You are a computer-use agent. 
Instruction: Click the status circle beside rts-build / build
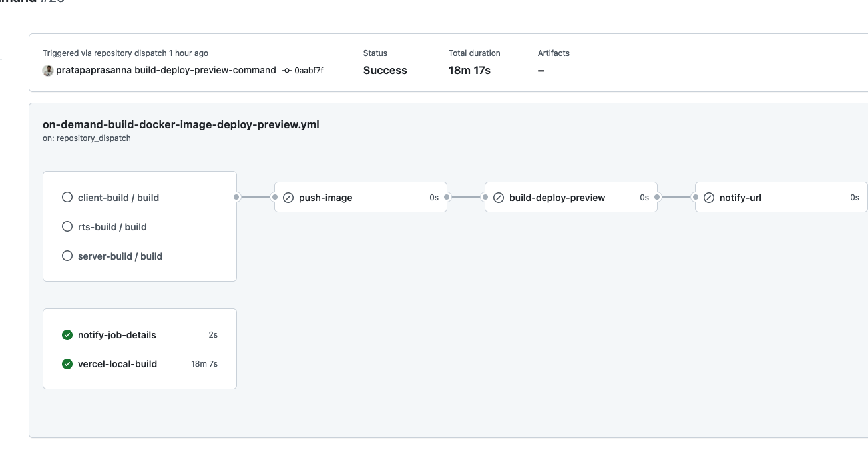(x=67, y=226)
